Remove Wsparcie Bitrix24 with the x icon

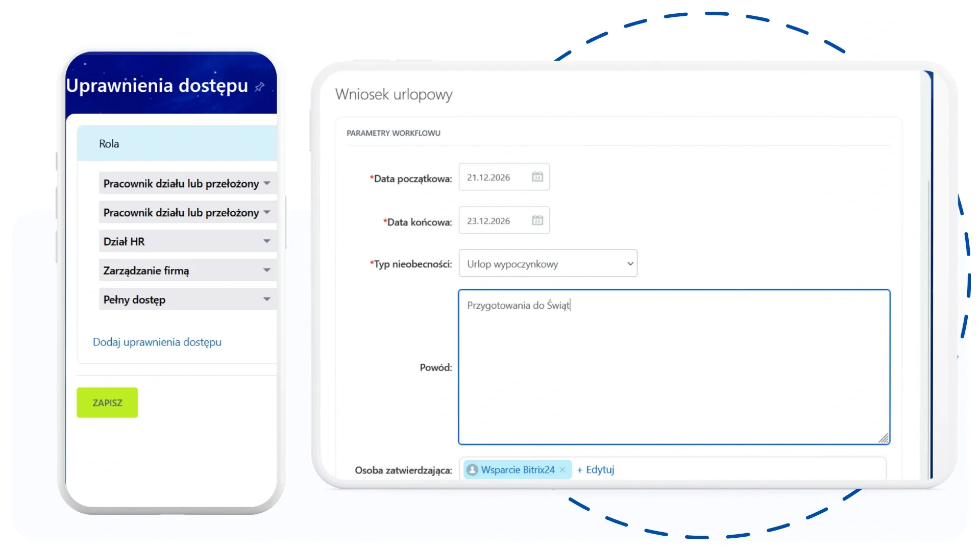coord(562,470)
